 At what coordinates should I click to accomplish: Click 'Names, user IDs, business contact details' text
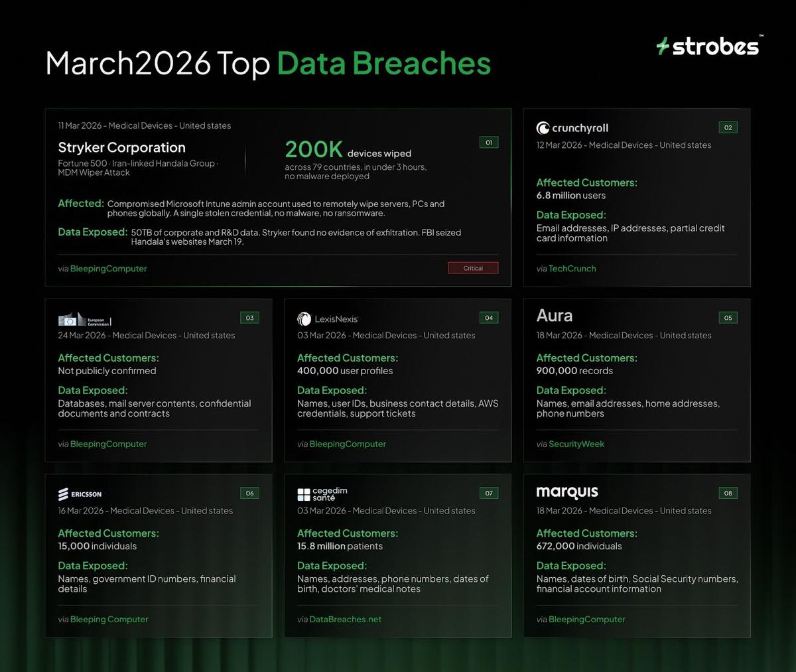[x=386, y=403]
